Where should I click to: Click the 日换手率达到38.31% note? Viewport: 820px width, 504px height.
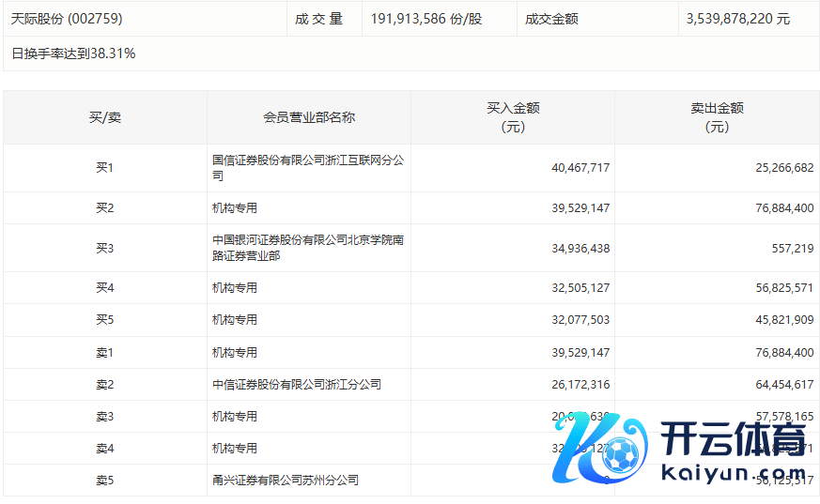coord(73,53)
